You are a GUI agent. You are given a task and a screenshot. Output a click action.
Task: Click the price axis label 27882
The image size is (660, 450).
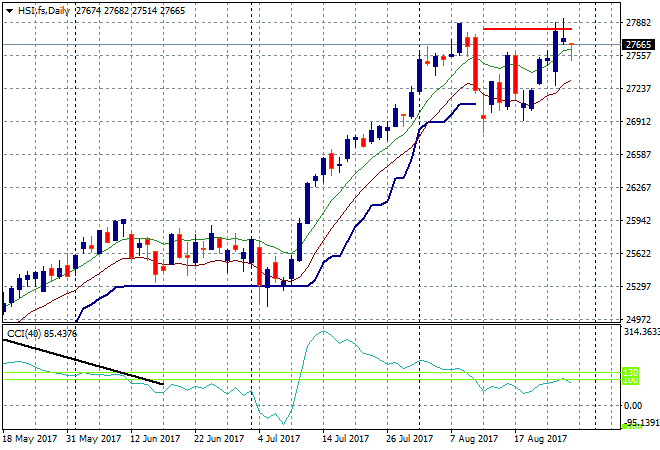tap(638, 22)
